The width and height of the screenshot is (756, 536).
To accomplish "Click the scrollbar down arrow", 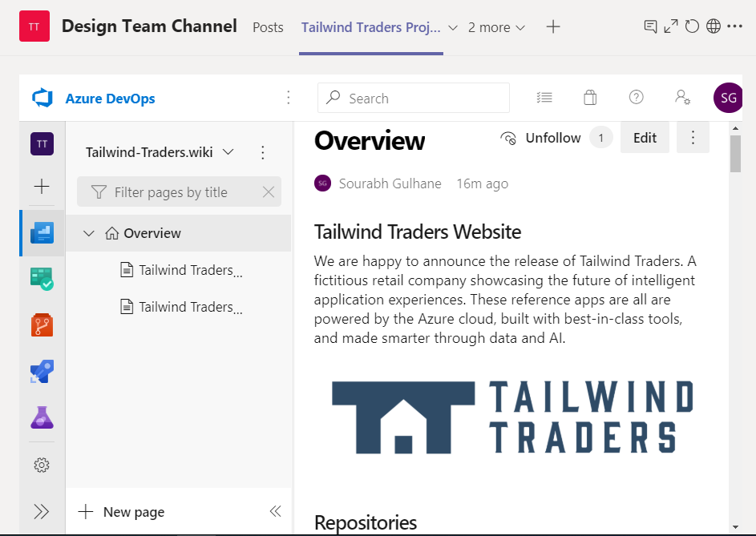I will [735, 527].
